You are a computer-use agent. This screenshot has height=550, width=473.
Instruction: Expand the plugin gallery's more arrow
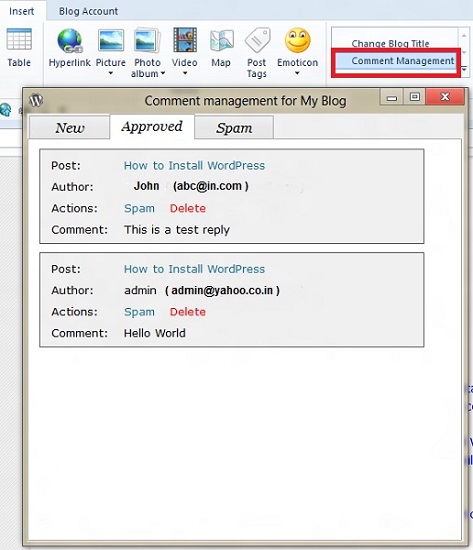pyautogui.click(x=464, y=69)
